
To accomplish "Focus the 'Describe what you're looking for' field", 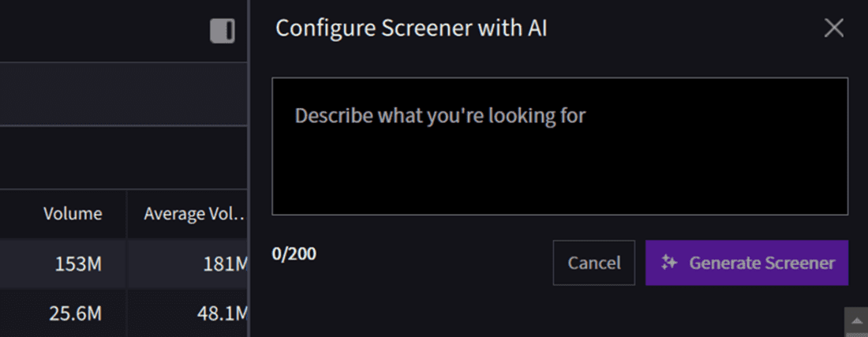I will coord(559,146).
